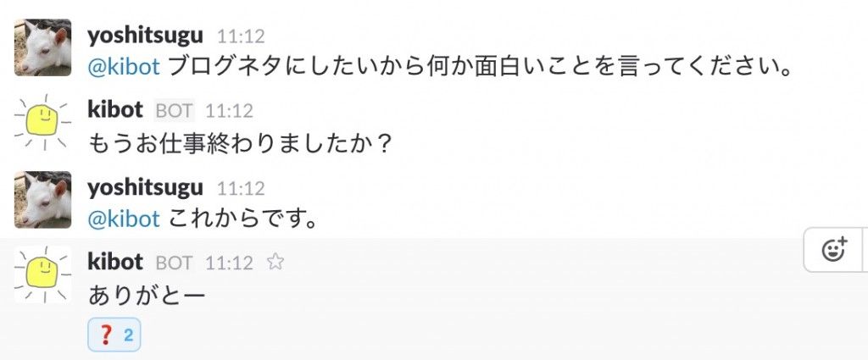
Task: Click the 11:12 timestamp beside the star icon
Action: pyautogui.click(x=229, y=263)
